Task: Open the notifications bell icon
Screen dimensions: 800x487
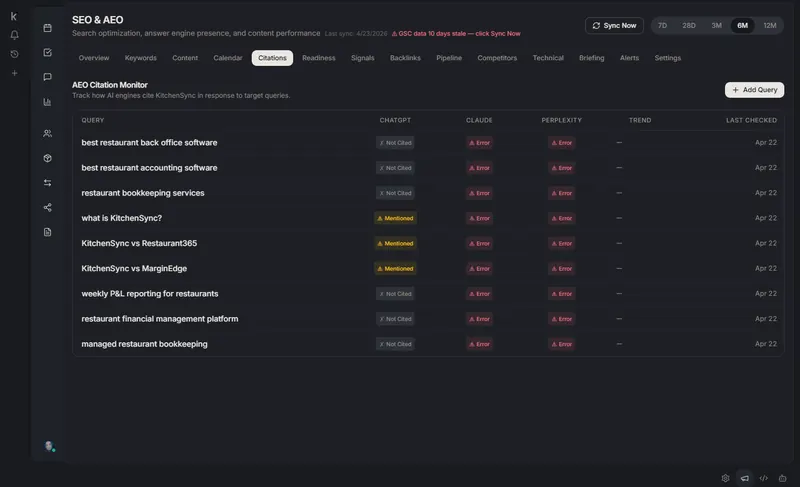Action: (14, 35)
